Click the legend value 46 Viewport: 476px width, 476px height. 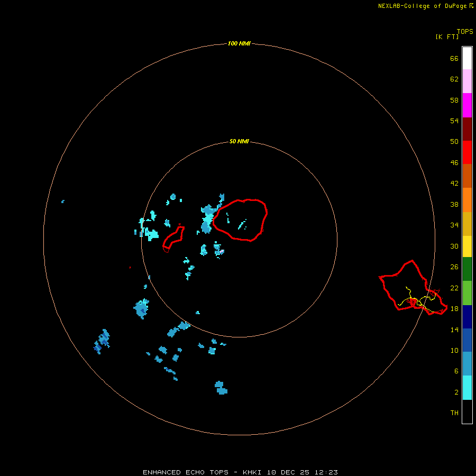[454, 162]
